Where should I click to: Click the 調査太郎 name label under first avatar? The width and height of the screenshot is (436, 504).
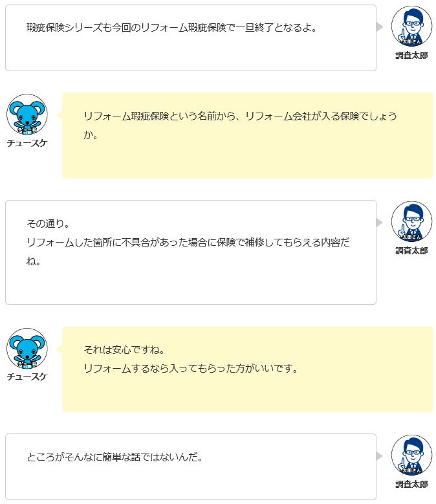(411, 55)
